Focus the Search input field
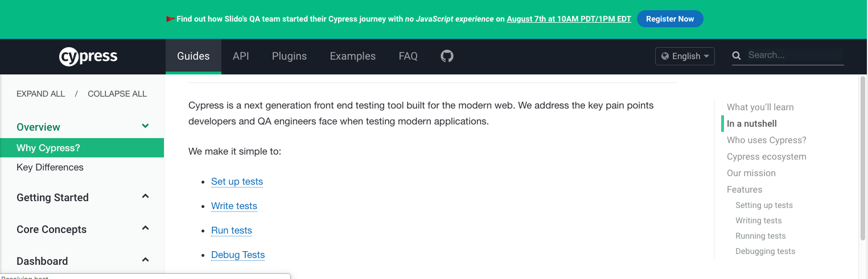The height and width of the screenshot is (279, 868). point(795,55)
